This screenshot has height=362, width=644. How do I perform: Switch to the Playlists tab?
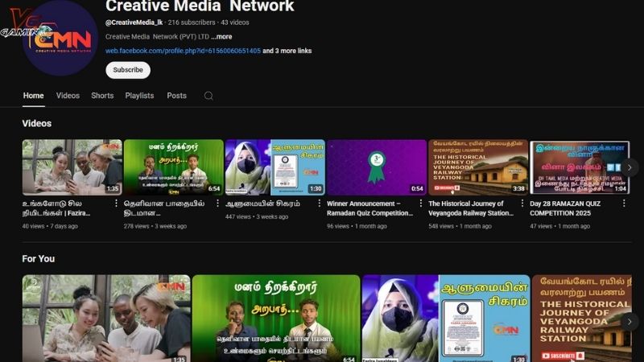[139, 96]
